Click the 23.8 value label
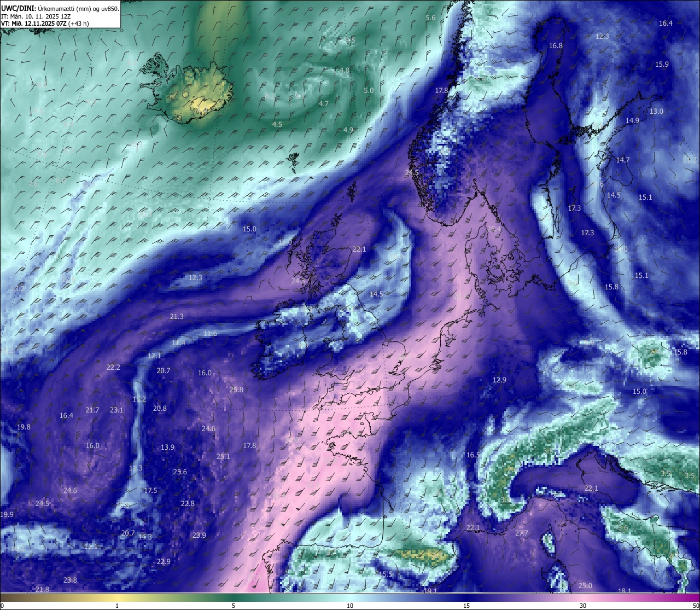 (70, 580)
